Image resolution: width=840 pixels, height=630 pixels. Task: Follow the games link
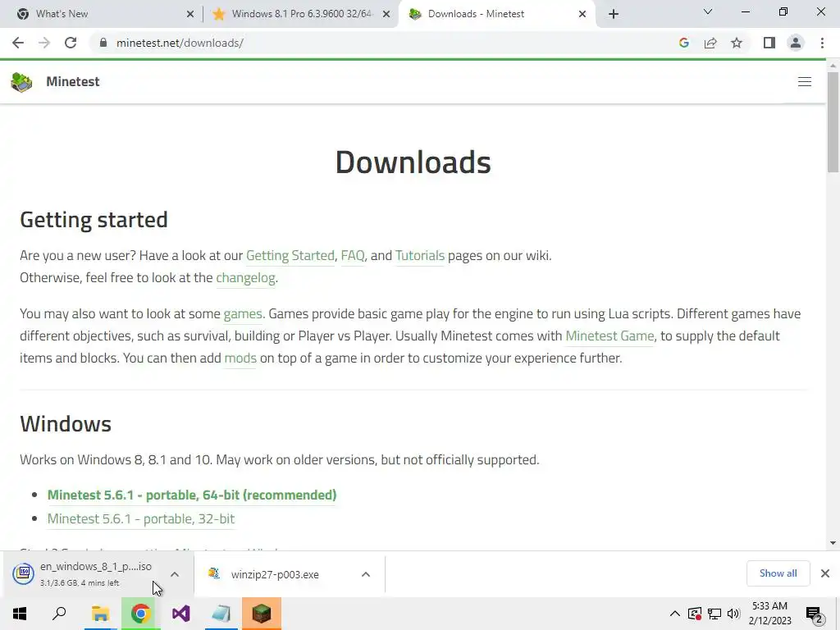[x=243, y=313]
